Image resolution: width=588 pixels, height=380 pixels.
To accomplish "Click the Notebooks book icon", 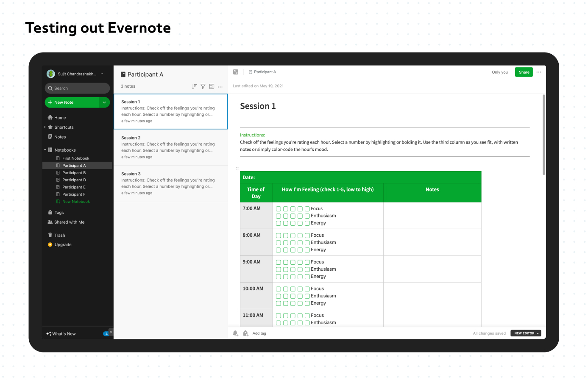I will pyautogui.click(x=50, y=150).
